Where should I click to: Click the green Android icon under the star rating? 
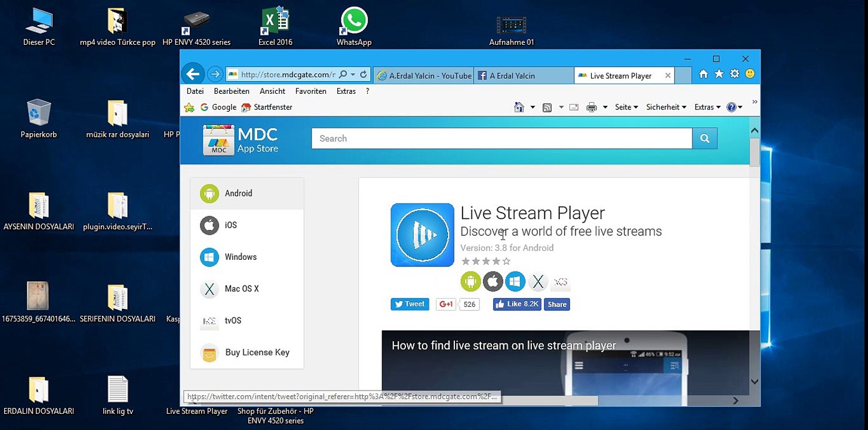tap(470, 282)
